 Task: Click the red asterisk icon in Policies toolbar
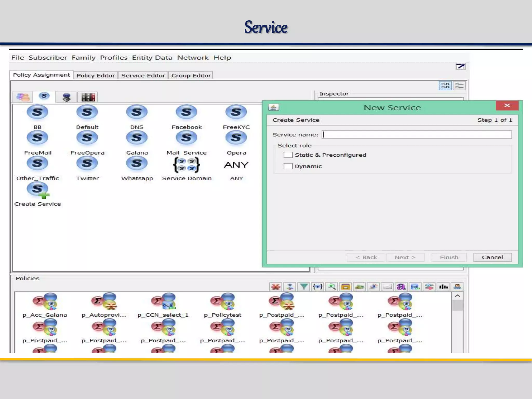coord(276,287)
